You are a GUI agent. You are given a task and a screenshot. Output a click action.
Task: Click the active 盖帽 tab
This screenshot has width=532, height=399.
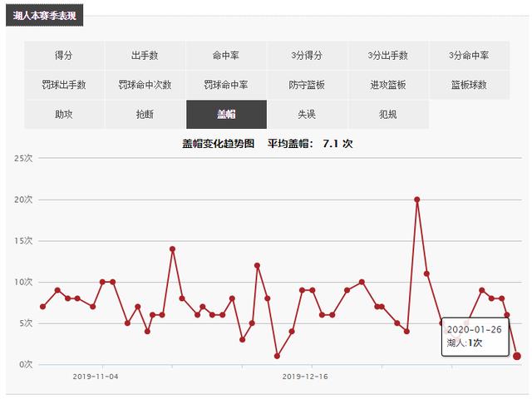click(x=226, y=115)
